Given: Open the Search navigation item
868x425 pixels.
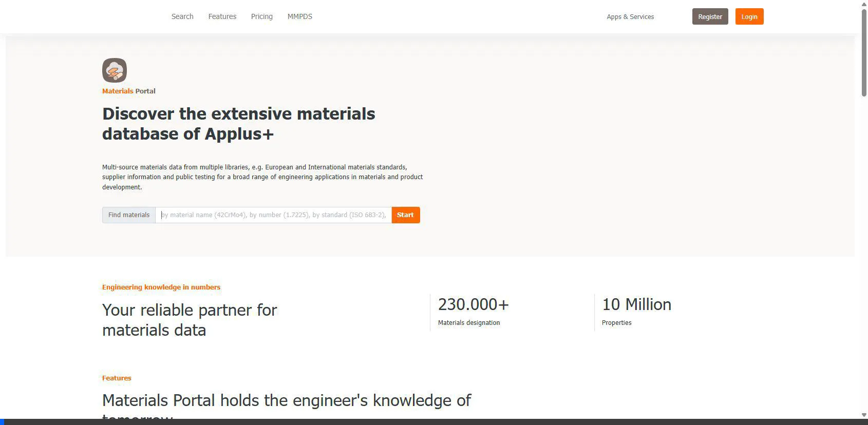Looking at the screenshot, I should [x=182, y=16].
